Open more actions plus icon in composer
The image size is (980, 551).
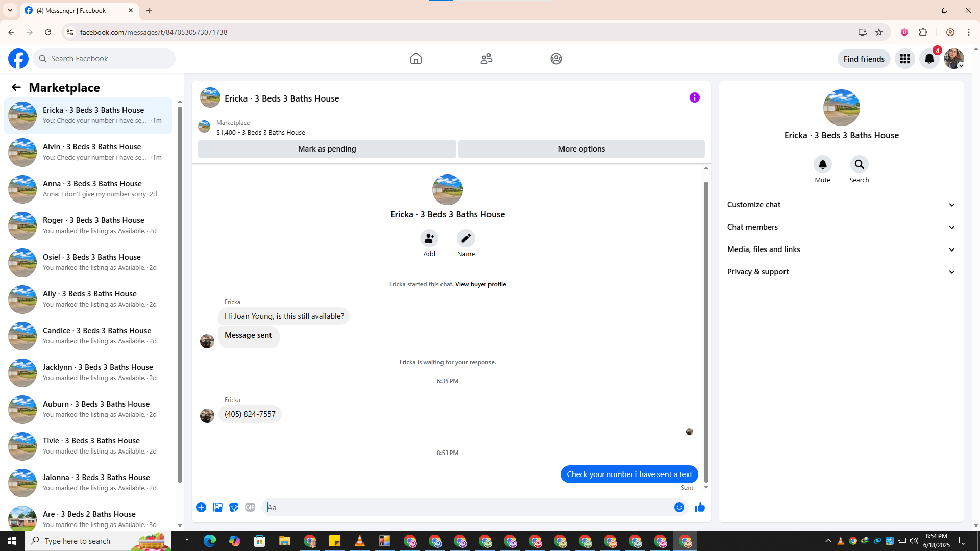(201, 507)
